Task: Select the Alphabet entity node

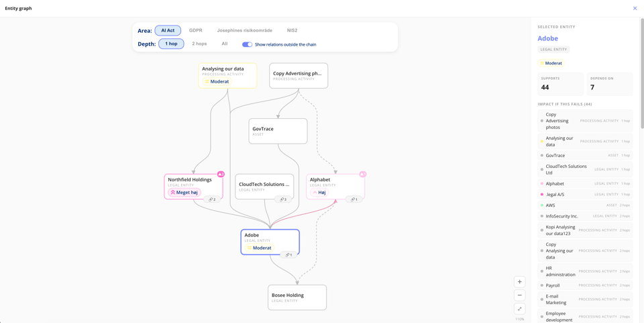Action: [335, 187]
